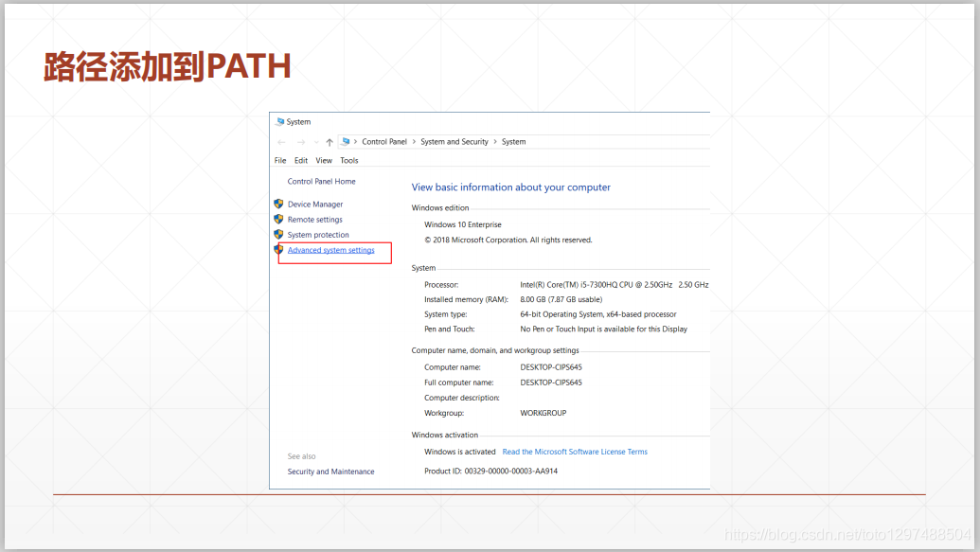Open the View menu
The width and height of the screenshot is (980, 552).
point(324,161)
